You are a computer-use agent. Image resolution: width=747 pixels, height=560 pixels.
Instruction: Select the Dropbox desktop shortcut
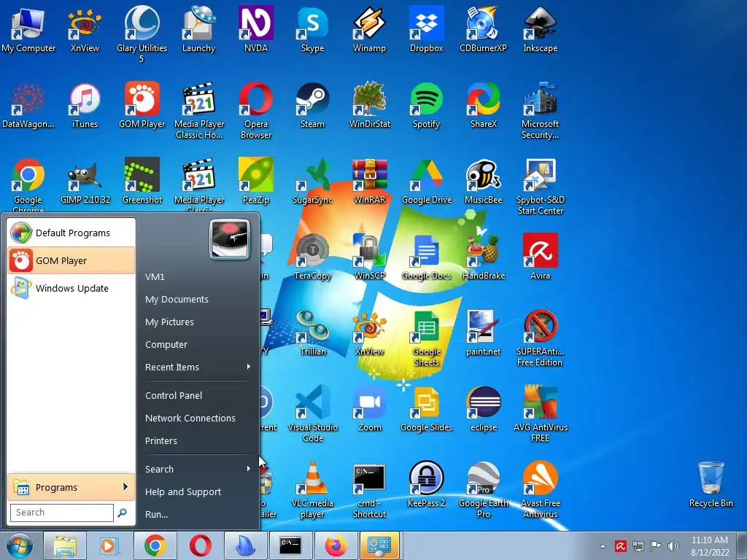pyautogui.click(x=426, y=29)
